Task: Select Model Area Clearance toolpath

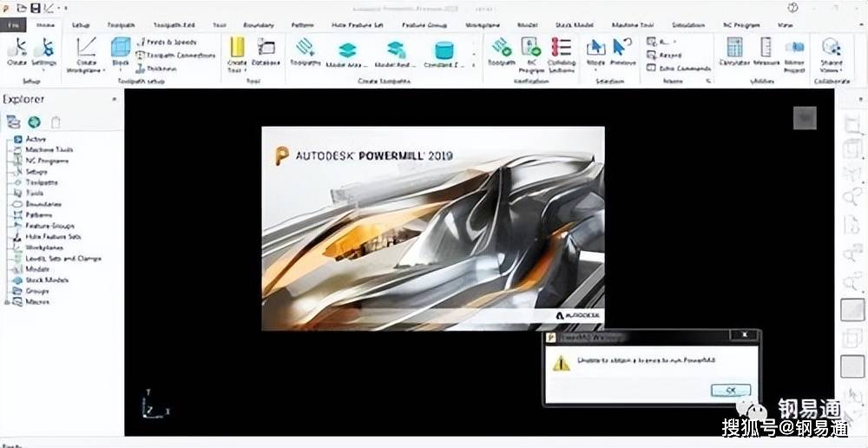Action: (348, 55)
